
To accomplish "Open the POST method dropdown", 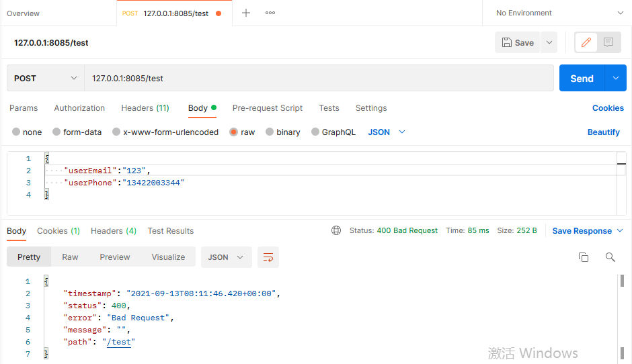I will coord(45,78).
